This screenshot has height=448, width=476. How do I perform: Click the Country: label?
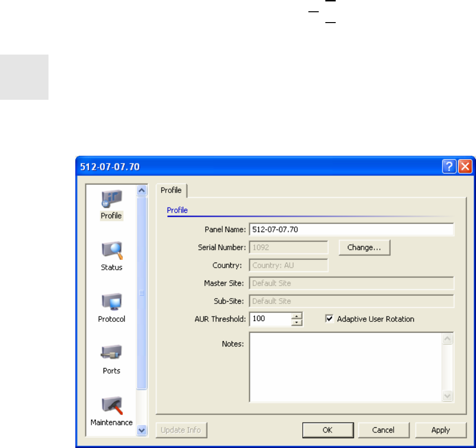[x=227, y=265]
